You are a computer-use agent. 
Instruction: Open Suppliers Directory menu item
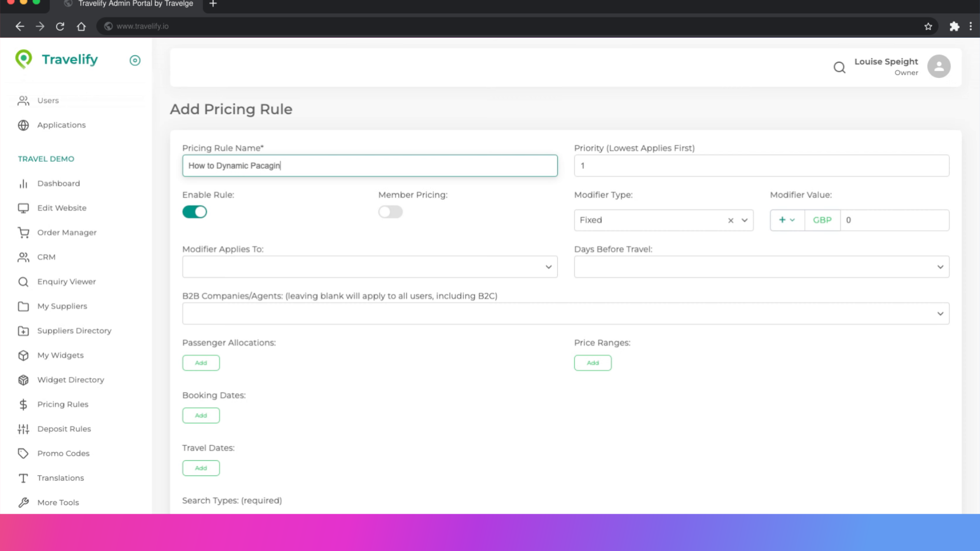[74, 331]
